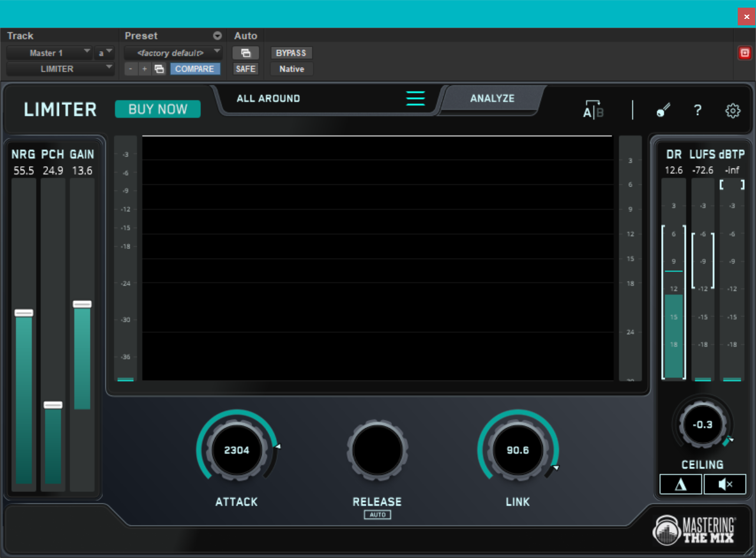
Task: Click the dBTP value -inf
Action: 732,170
